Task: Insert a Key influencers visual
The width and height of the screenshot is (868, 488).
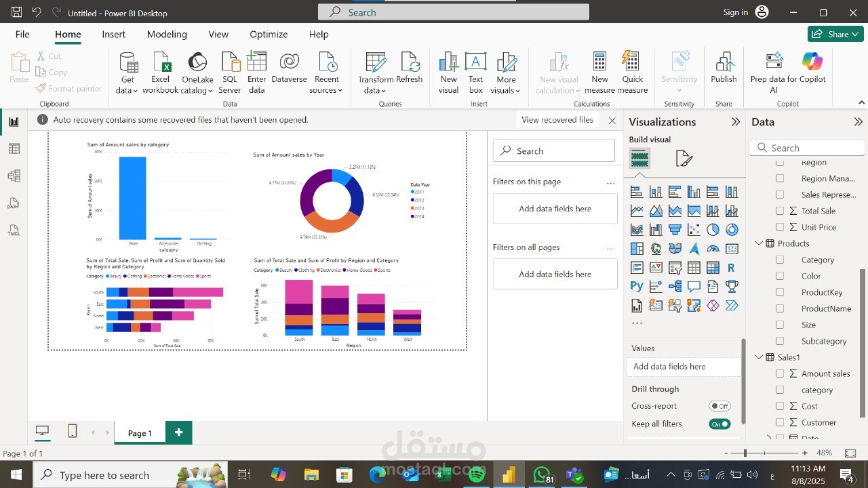Action: tap(656, 287)
